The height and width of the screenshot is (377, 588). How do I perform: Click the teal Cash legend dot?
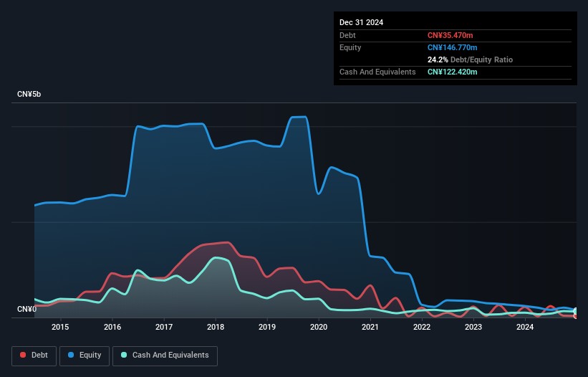click(x=124, y=355)
